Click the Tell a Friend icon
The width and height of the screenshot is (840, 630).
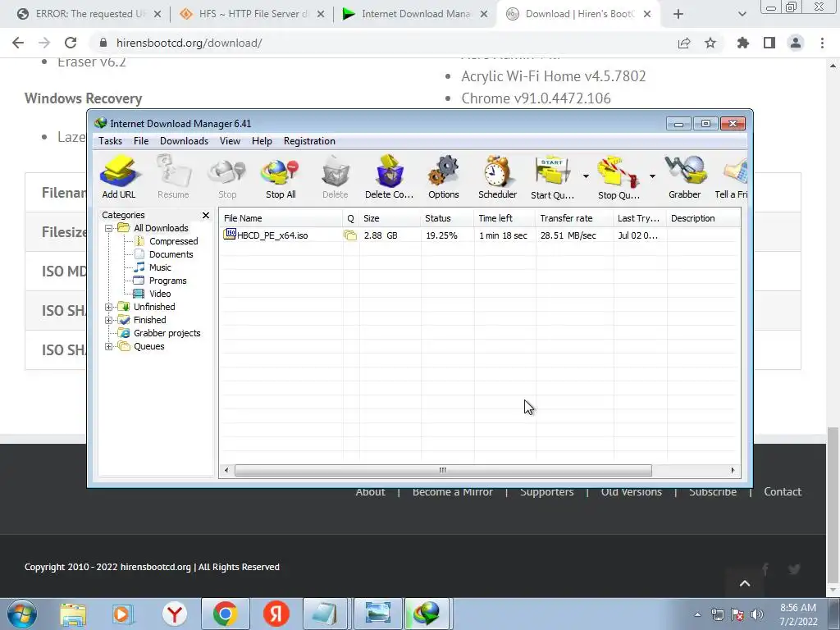(x=732, y=177)
